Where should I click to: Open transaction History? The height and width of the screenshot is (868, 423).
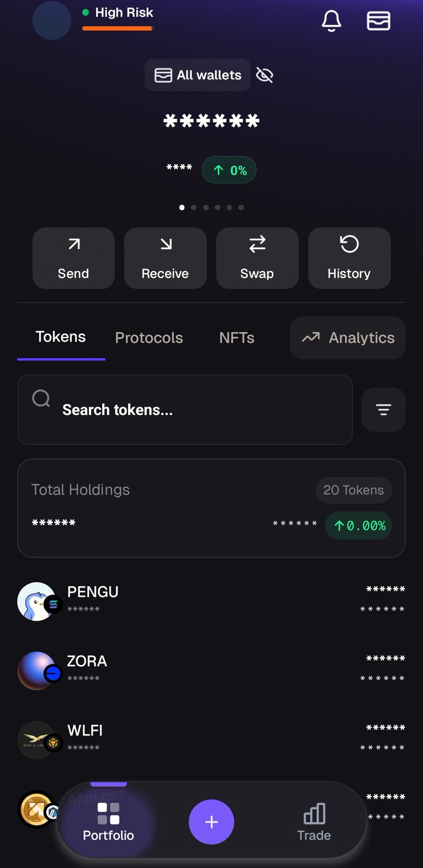349,258
